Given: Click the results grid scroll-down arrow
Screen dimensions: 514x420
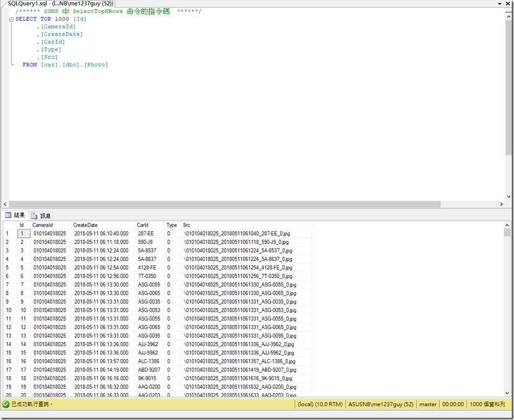Looking at the screenshot, I should tap(506, 393).
